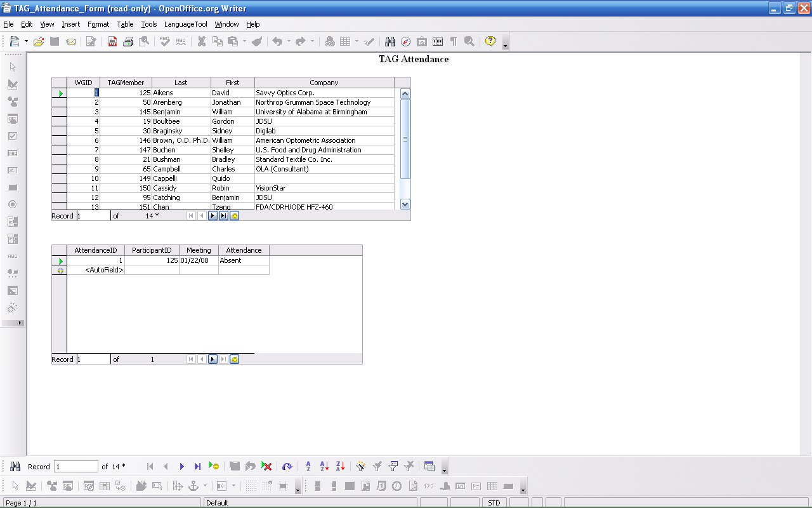This screenshot has height=508, width=812.
Task: Click the Refresh icon in form navigation bar
Action: [287, 466]
